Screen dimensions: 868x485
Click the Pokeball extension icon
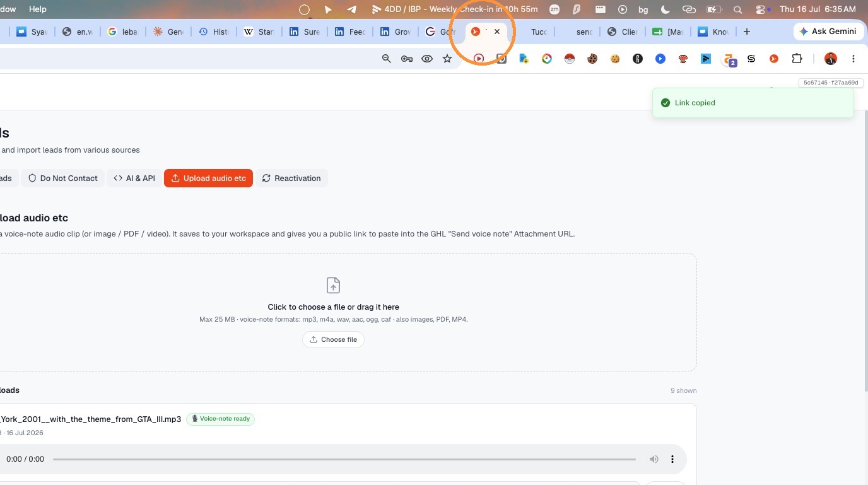tap(570, 59)
